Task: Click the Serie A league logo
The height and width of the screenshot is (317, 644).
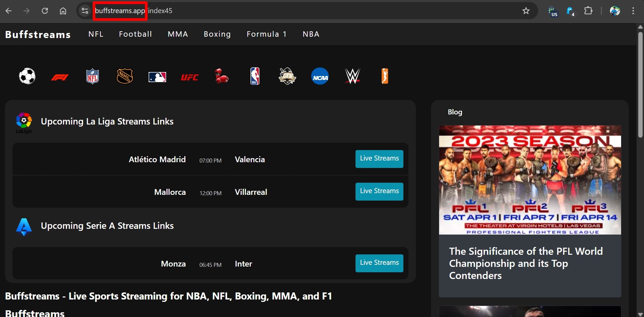Action: [x=24, y=227]
